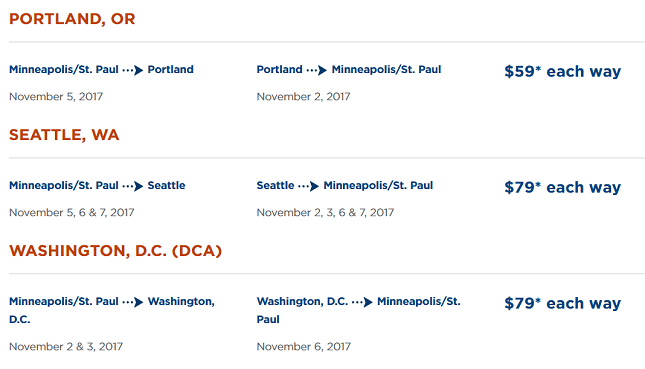Open the Minneapolis/St. Paul to Portland route
Viewport: 645px width, 369px height.
(101, 70)
